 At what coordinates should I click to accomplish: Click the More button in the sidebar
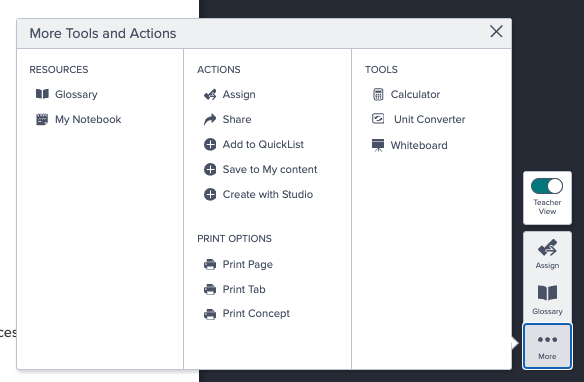click(547, 347)
